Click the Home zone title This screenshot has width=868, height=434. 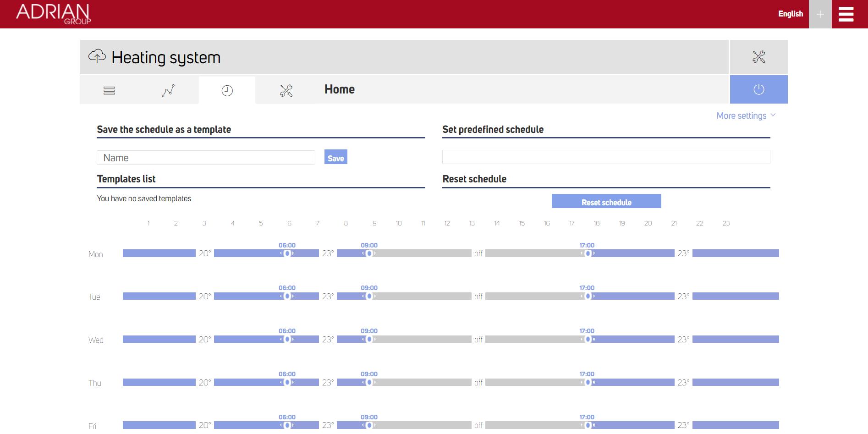(x=340, y=89)
